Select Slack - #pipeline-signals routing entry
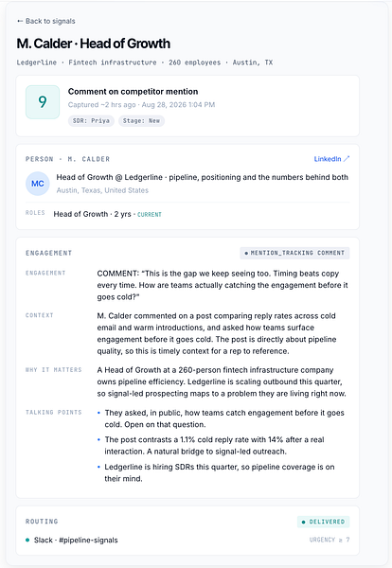This screenshot has width=392, height=568. (x=72, y=541)
